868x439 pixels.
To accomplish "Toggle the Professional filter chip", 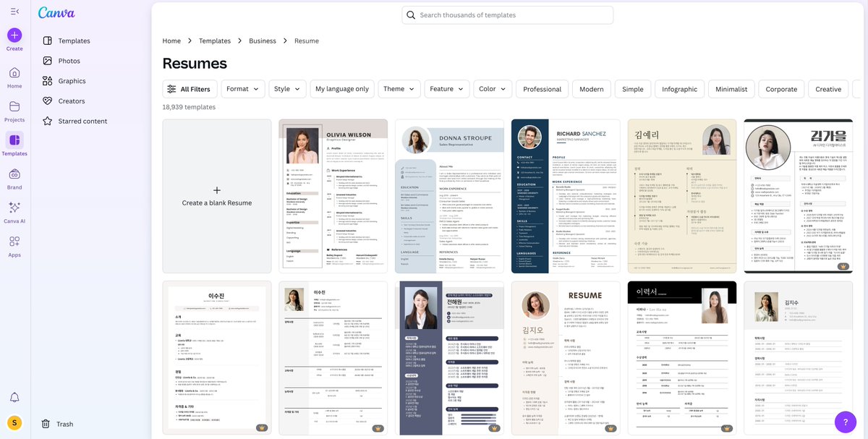I will tap(542, 89).
